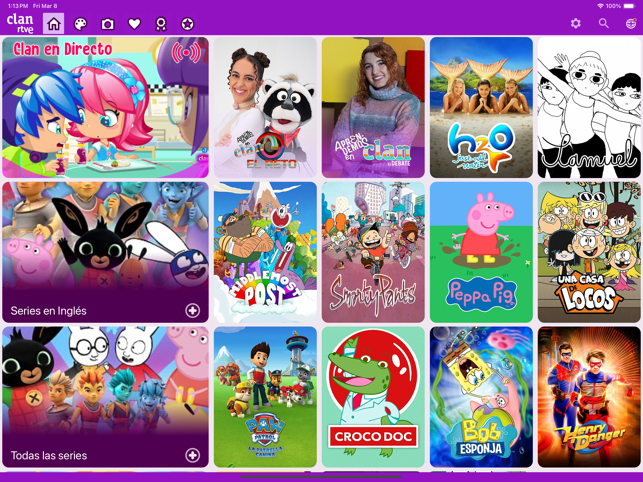
Task: Open the Home tab icon
Action: pos(54,24)
